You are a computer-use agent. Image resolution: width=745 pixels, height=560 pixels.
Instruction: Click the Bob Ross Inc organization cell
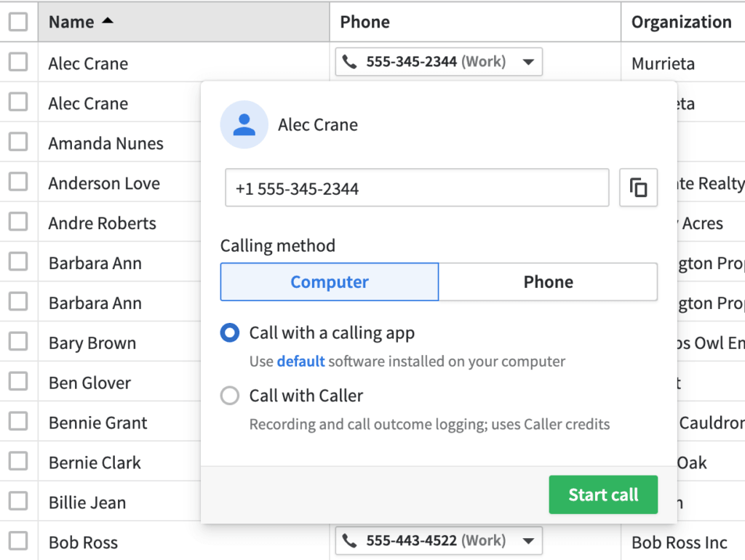pos(680,543)
